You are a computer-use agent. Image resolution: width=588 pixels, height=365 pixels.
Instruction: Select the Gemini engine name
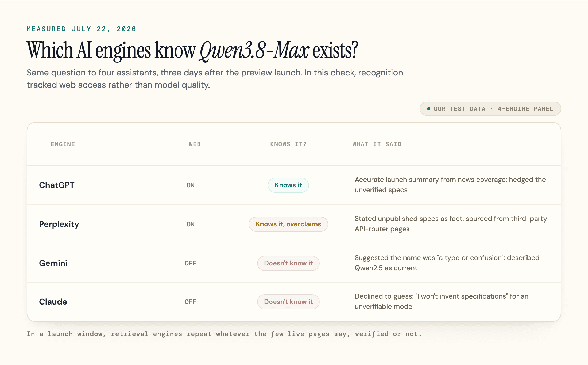[x=53, y=263]
